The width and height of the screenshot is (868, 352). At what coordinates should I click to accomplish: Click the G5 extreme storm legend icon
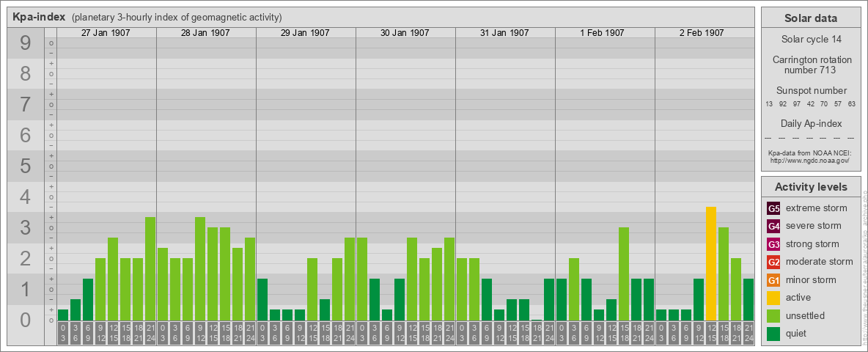(773, 209)
